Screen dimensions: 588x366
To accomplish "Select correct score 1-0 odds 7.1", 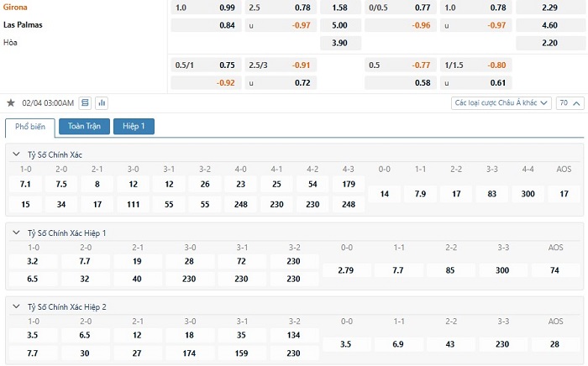I will point(25,184).
